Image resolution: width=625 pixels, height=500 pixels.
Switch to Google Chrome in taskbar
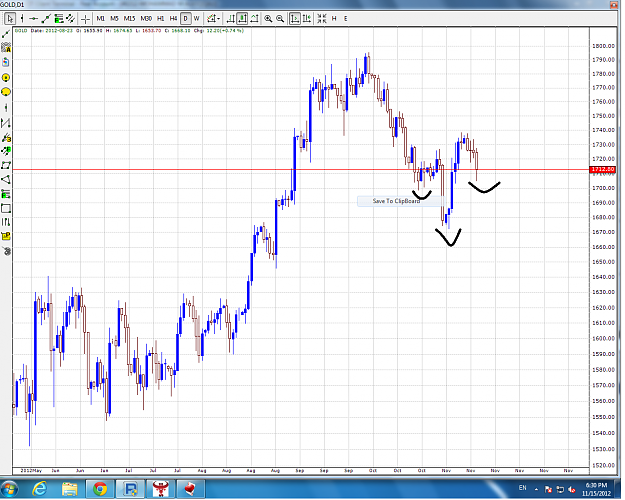click(100, 489)
